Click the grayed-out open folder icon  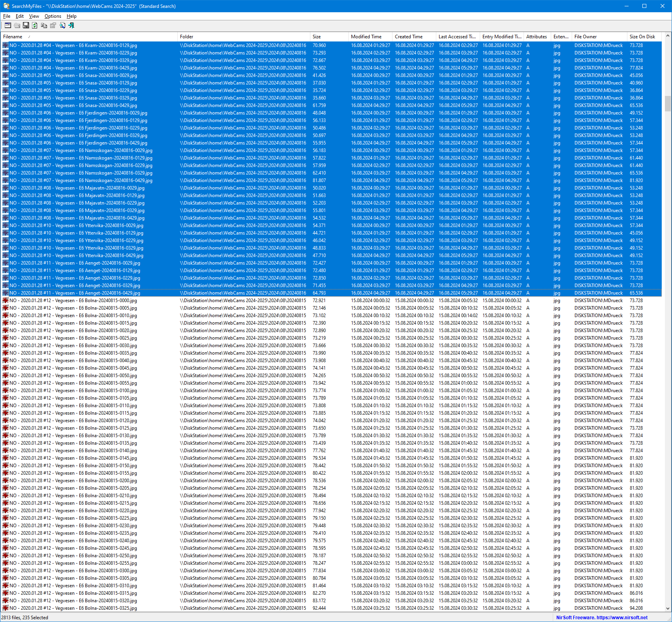pyautogui.click(x=17, y=25)
